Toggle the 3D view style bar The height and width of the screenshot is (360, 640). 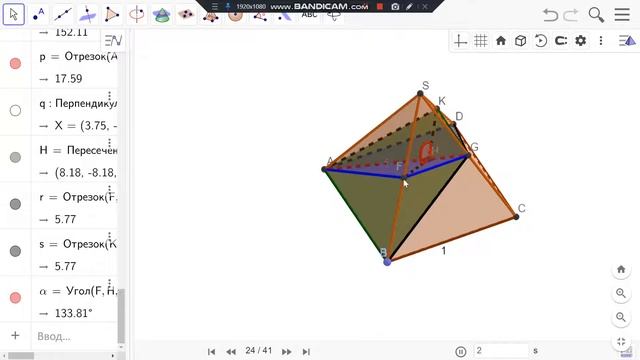coord(627,41)
